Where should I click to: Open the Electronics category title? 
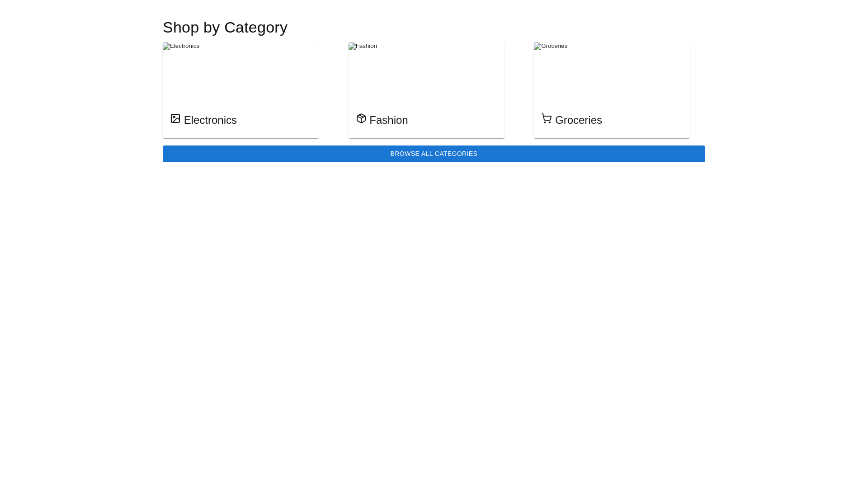(210, 120)
